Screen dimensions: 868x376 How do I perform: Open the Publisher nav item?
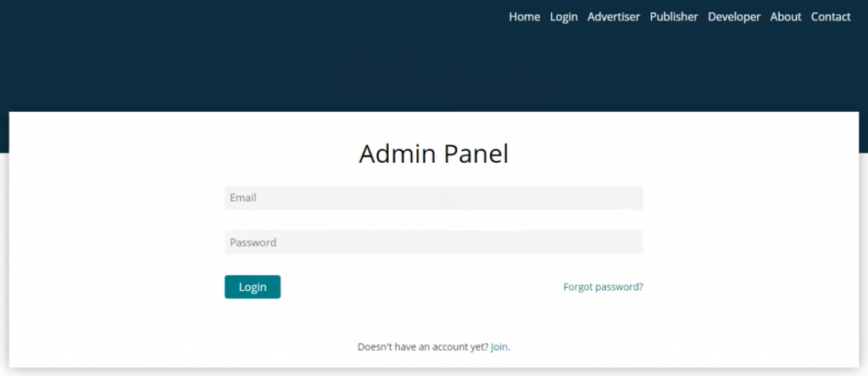coord(674,17)
